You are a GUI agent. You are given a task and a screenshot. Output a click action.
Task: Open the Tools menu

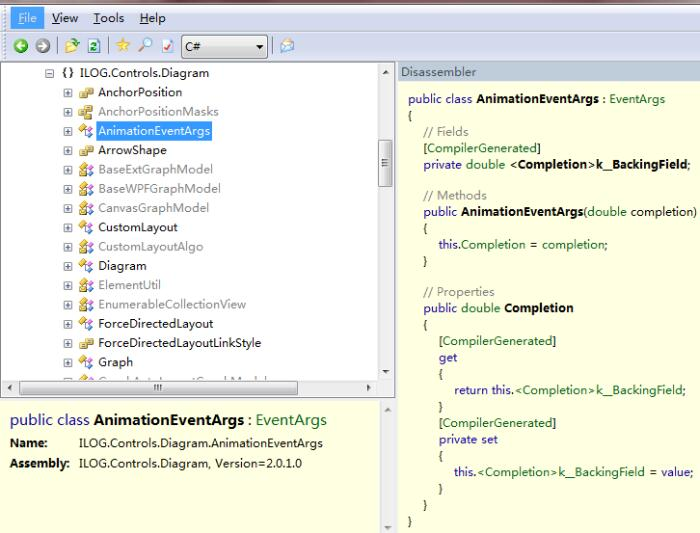pos(109,18)
